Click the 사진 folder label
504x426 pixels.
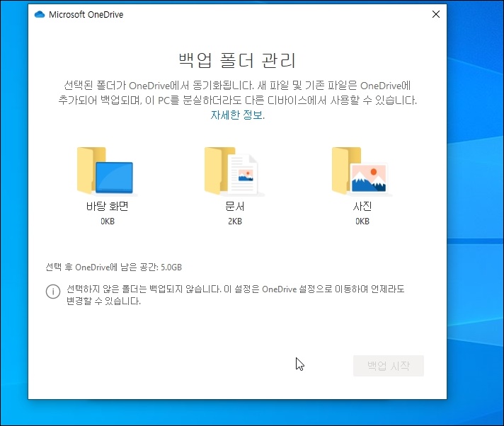coord(362,206)
